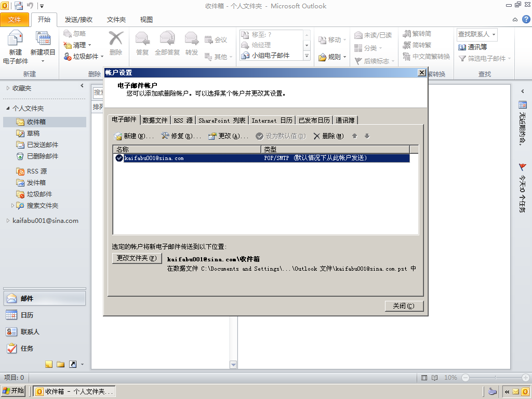Click the New (新建) account icon in dialog
The height and width of the screenshot is (399, 532).
tap(118, 136)
